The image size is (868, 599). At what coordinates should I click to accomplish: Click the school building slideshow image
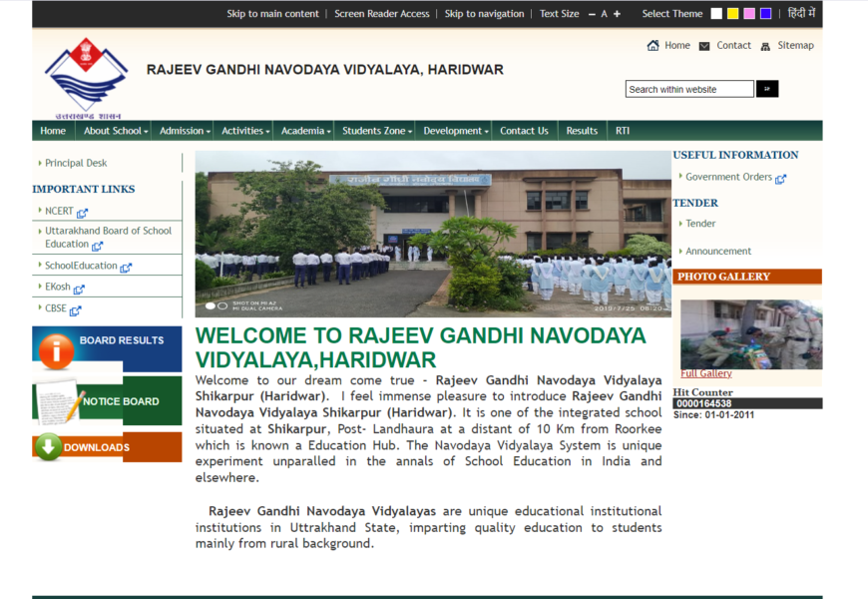click(x=433, y=234)
